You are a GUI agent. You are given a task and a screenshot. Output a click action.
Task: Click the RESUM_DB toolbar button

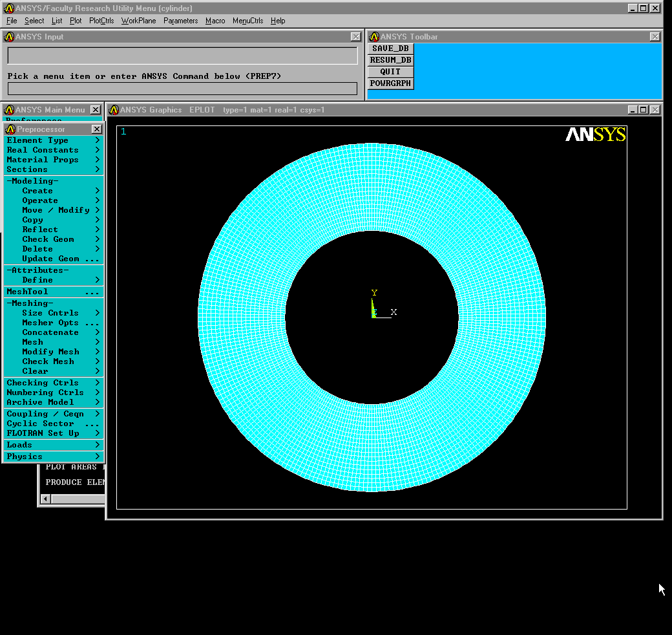point(390,60)
